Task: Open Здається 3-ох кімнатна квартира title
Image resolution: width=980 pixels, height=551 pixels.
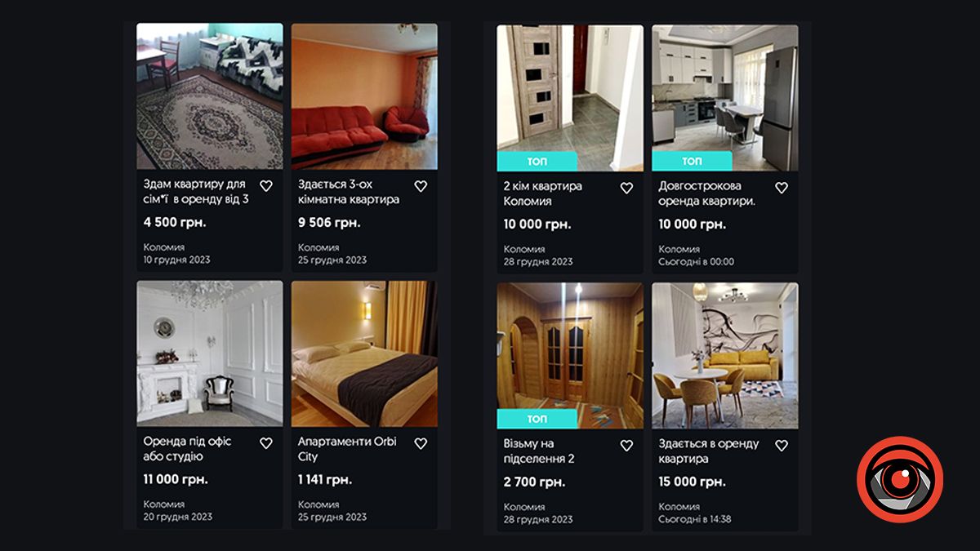Action: tap(349, 193)
